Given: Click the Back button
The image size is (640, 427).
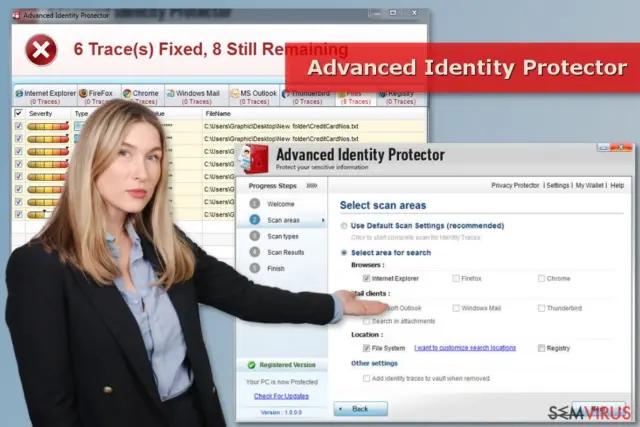Looking at the screenshot, I should tap(360, 409).
